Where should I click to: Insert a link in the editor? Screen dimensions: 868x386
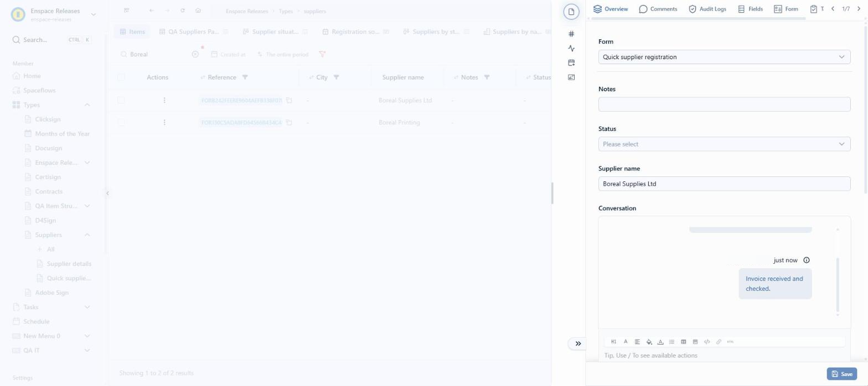coord(719,342)
